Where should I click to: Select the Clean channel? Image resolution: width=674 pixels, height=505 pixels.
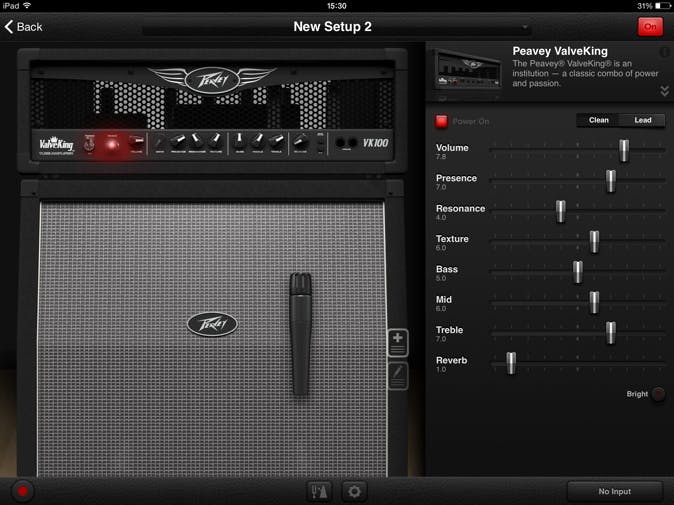pyautogui.click(x=598, y=120)
